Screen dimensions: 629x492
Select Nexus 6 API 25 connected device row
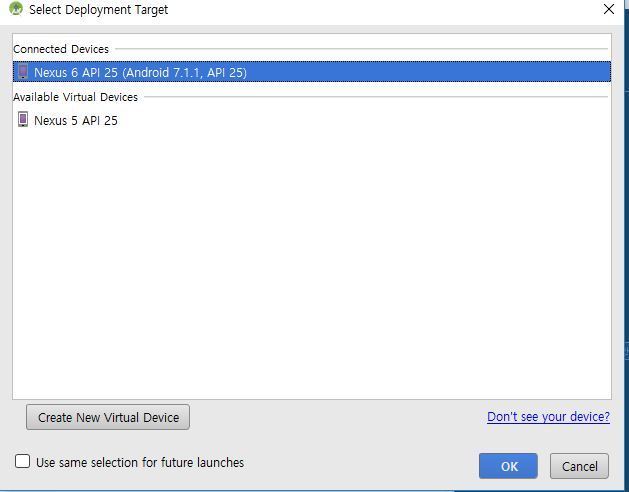312,72
